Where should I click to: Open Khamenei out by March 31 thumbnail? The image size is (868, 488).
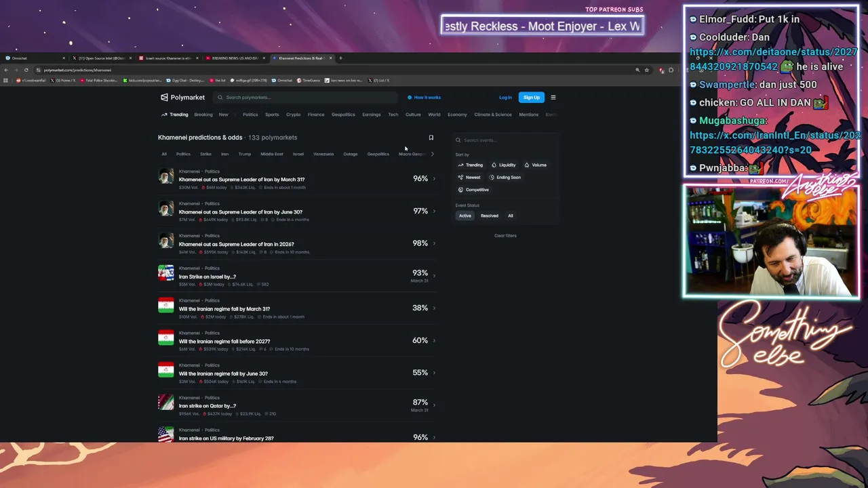point(166,177)
